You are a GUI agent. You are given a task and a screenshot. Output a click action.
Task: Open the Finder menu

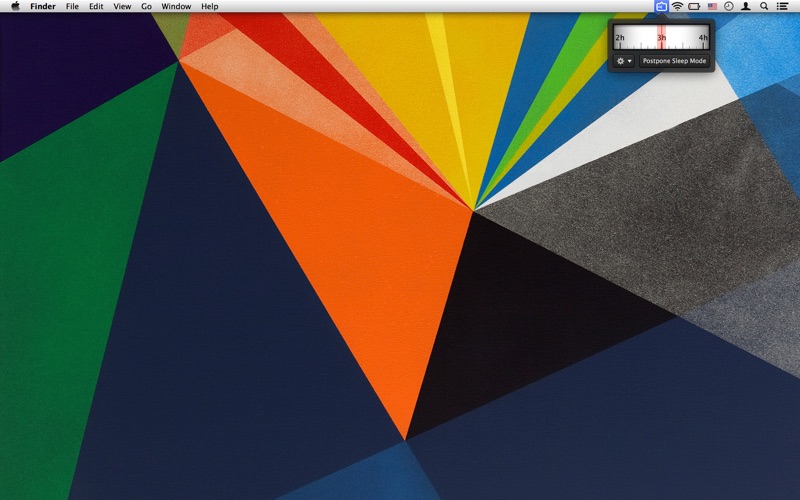pyautogui.click(x=43, y=6)
